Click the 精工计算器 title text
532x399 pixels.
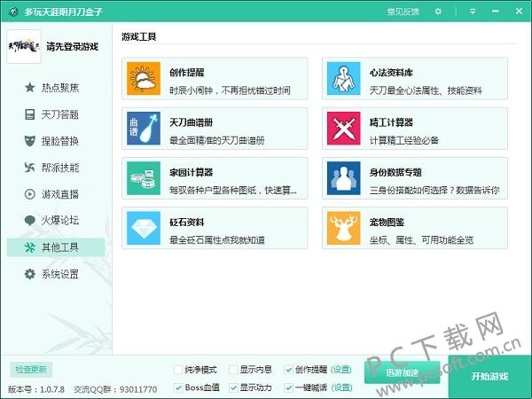391,122
